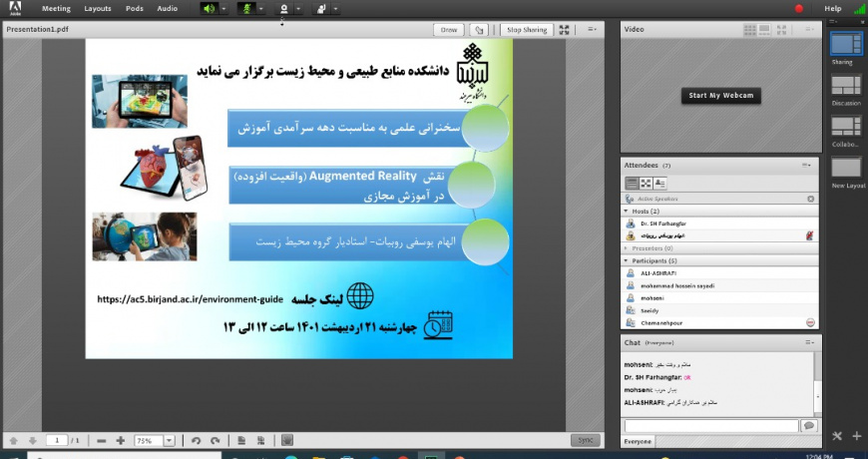Select the attendee list view icon
Screen dimensions: 868x459
pyautogui.click(x=632, y=183)
